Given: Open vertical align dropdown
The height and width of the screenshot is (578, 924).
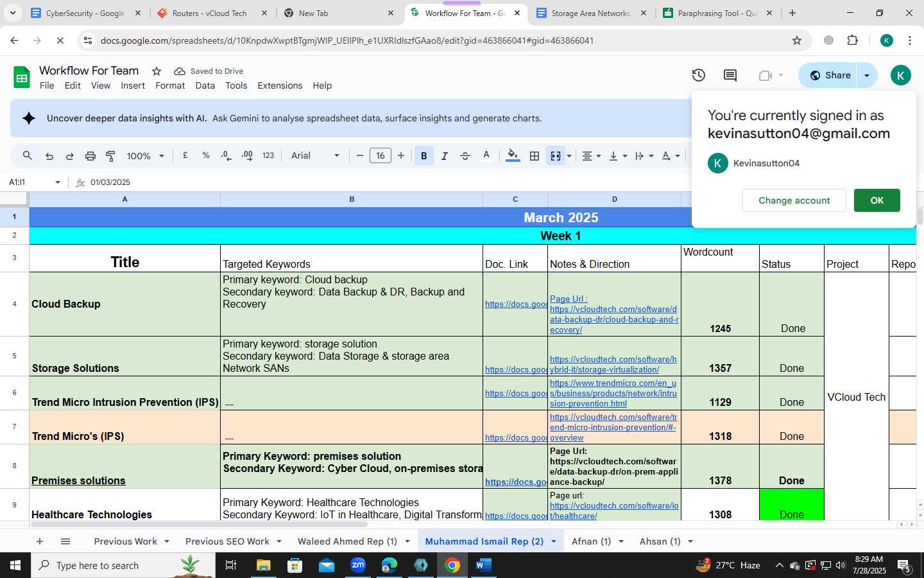Looking at the screenshot, I should [617, 155].
